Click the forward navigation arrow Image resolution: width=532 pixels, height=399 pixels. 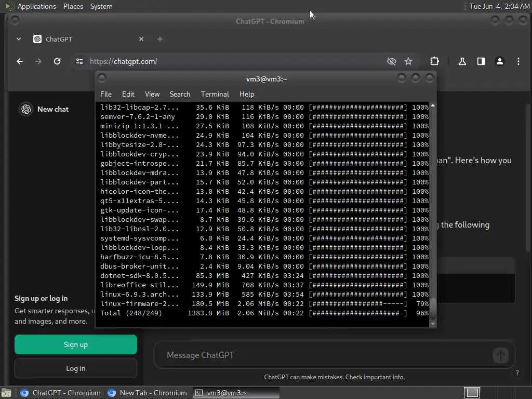38,61
